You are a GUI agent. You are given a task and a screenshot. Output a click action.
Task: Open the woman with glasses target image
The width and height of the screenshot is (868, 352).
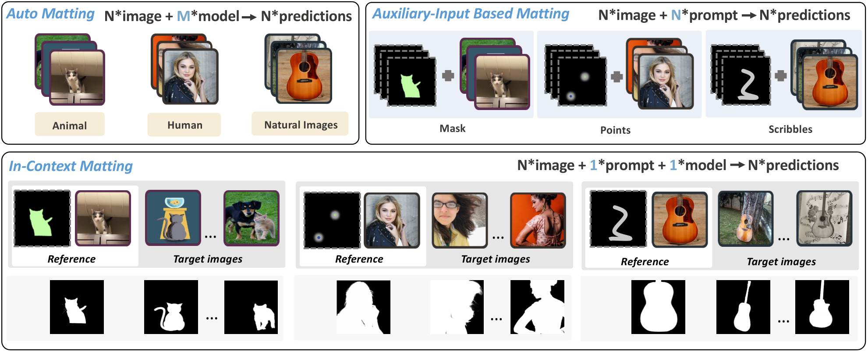click(x=459, y=220)
